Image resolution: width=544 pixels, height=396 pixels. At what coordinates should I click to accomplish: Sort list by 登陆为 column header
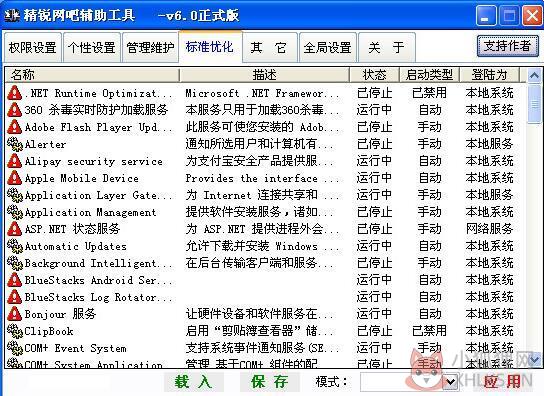click(490, 75)
